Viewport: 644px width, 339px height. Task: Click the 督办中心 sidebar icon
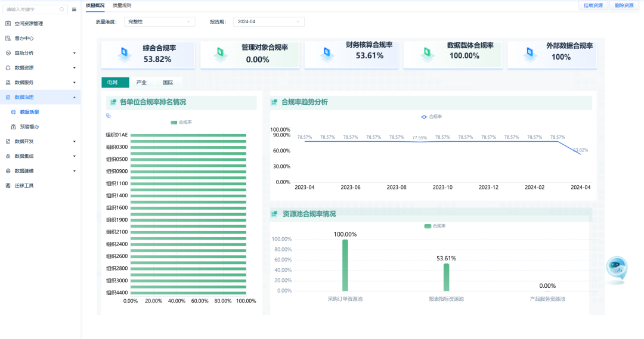tap(8, 38)
